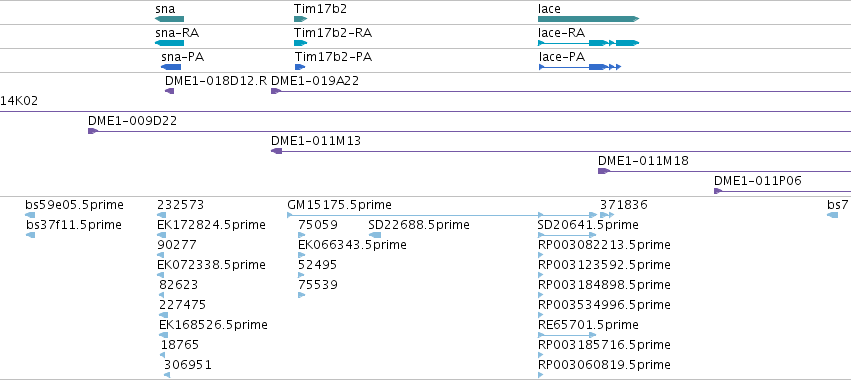Select the sna-PA blue feature
The height and width of the screenshot is (380, 851).
pos(171,67)
